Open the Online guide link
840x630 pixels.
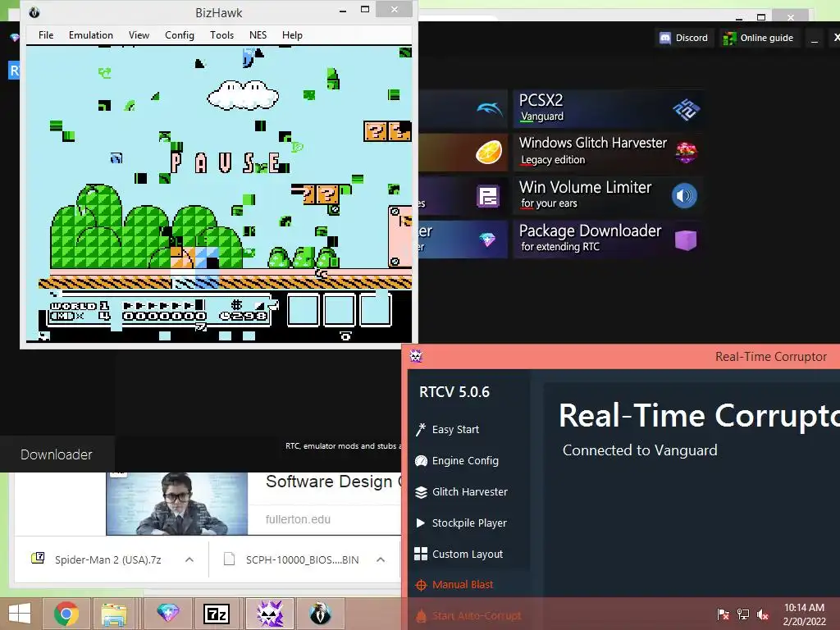tap(759, 38)
